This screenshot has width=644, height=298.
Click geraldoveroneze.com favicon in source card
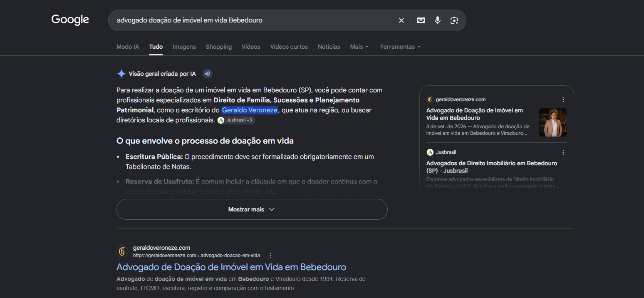(430, 99)
